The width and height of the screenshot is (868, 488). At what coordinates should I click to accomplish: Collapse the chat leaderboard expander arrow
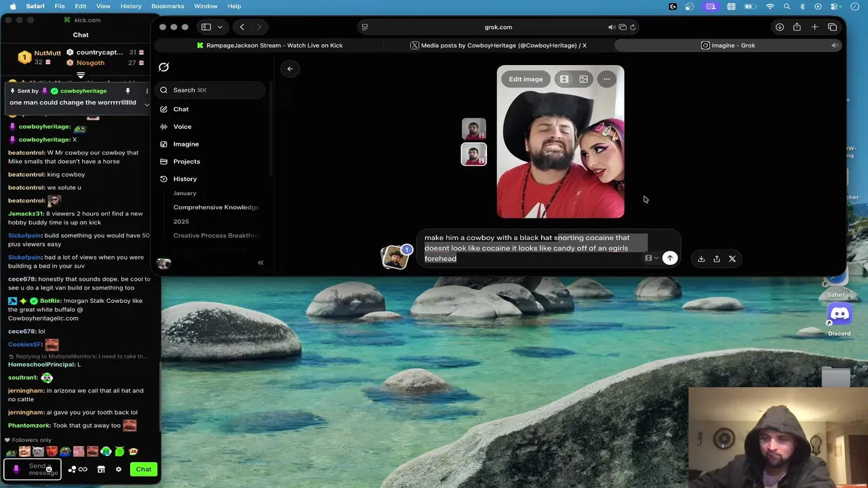(x=81, y=75)
